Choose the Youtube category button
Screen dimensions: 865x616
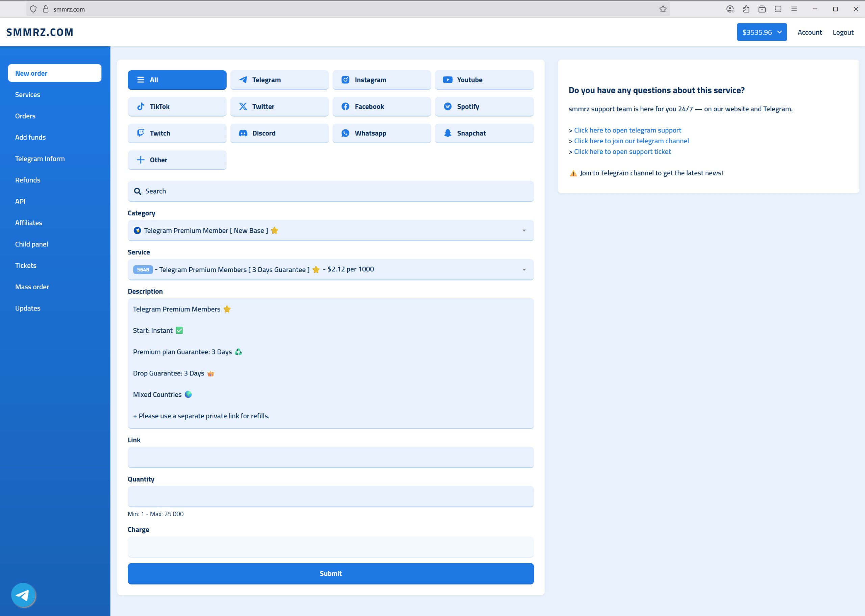click(484, 80)
